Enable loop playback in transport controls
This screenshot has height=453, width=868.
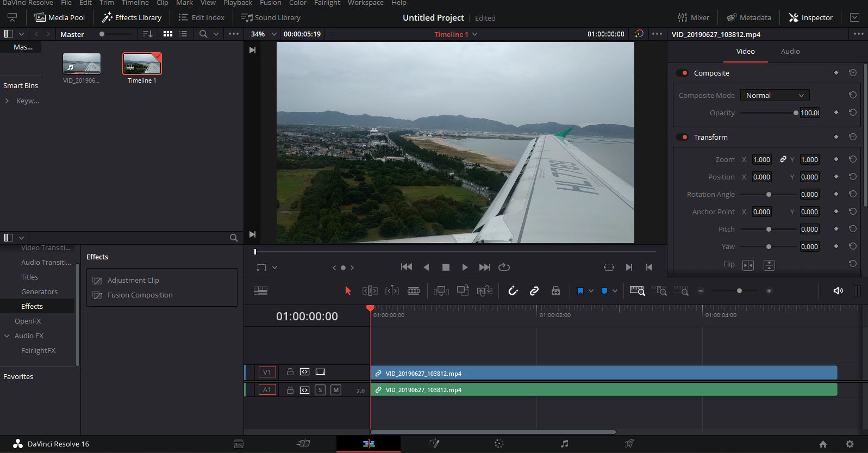504,267
